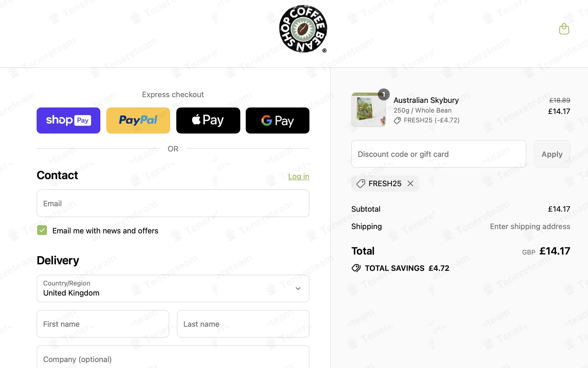588x368 pixels.
Task: Select the First name field
Action: (103, 324)
